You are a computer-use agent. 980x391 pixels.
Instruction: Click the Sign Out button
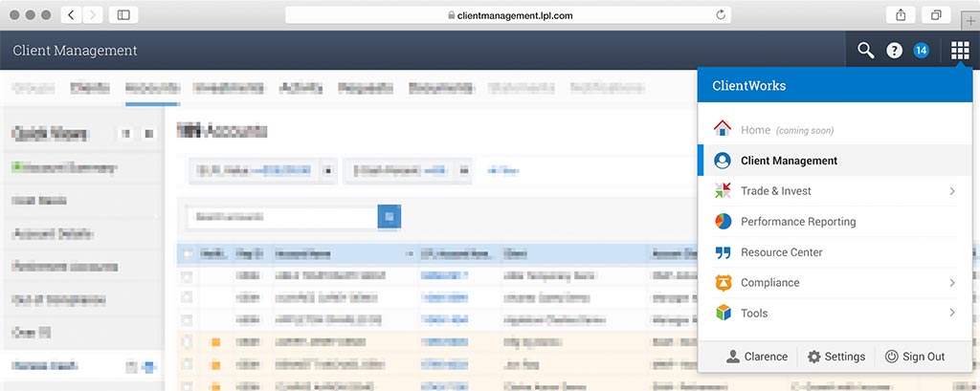[914, 357]
